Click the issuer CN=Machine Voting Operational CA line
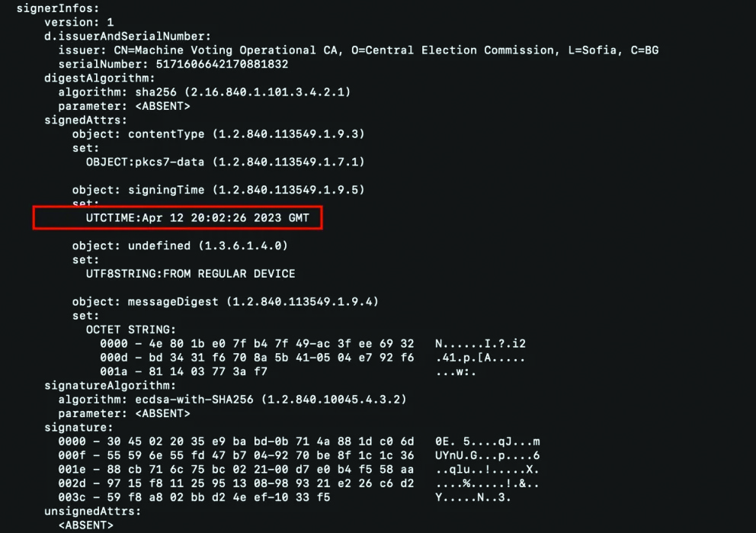 tap(358, 50)
